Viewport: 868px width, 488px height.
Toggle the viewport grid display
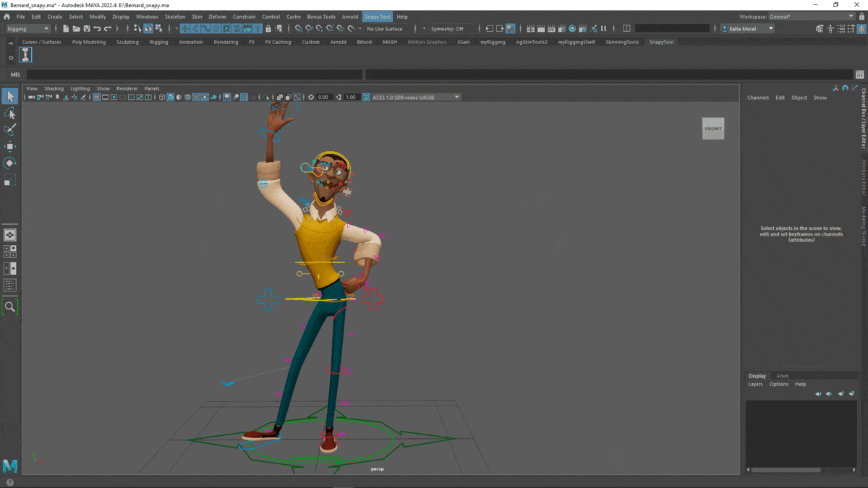coord(96,97)
